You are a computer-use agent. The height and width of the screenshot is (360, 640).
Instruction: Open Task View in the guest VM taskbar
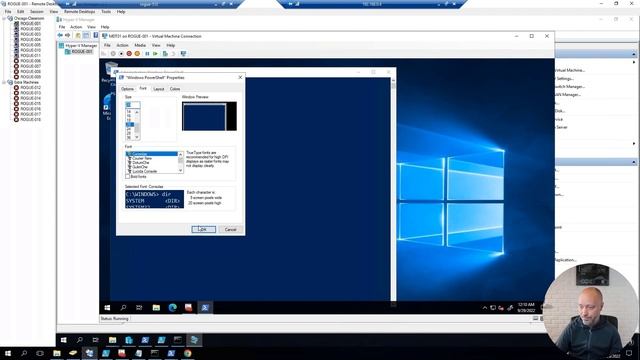pos(139,308)
